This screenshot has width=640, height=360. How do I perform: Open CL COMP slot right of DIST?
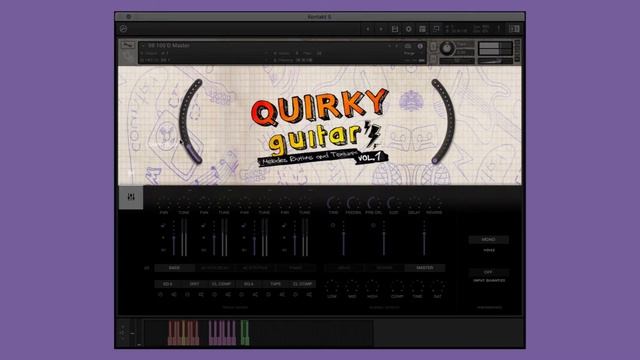221,284
